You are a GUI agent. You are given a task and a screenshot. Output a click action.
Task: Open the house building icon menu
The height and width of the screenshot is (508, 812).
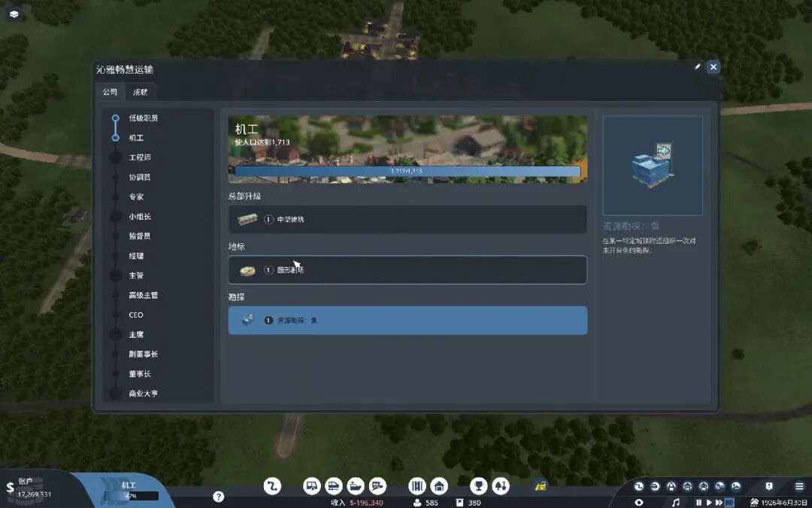pos(439,485)
